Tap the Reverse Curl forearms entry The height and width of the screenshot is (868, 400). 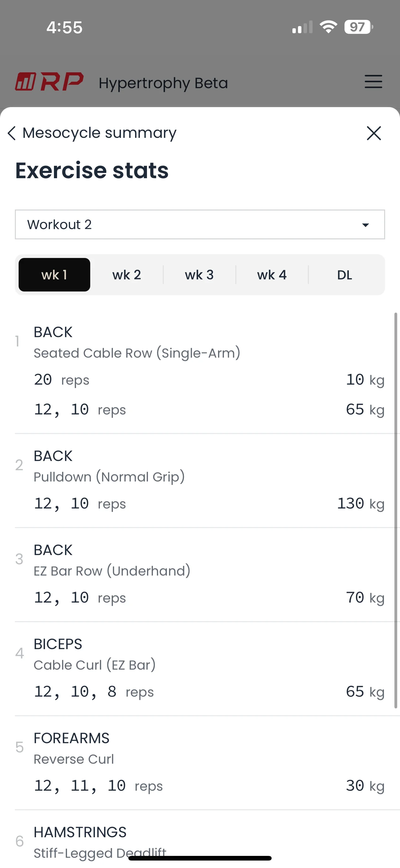point(74,759)
